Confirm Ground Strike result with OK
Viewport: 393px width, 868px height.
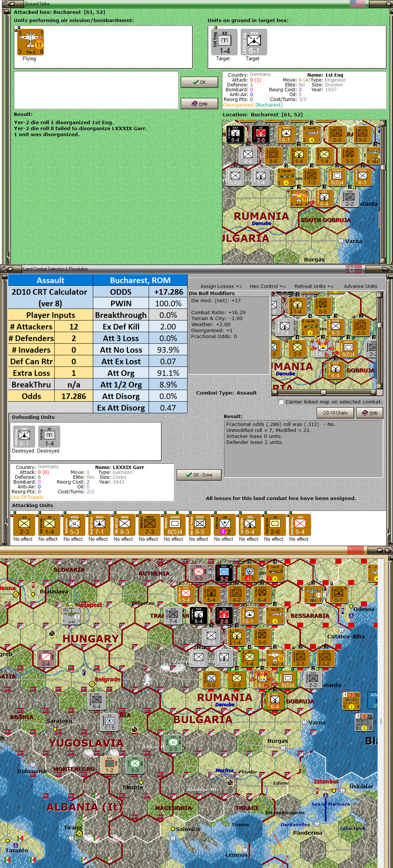point(199,82)
